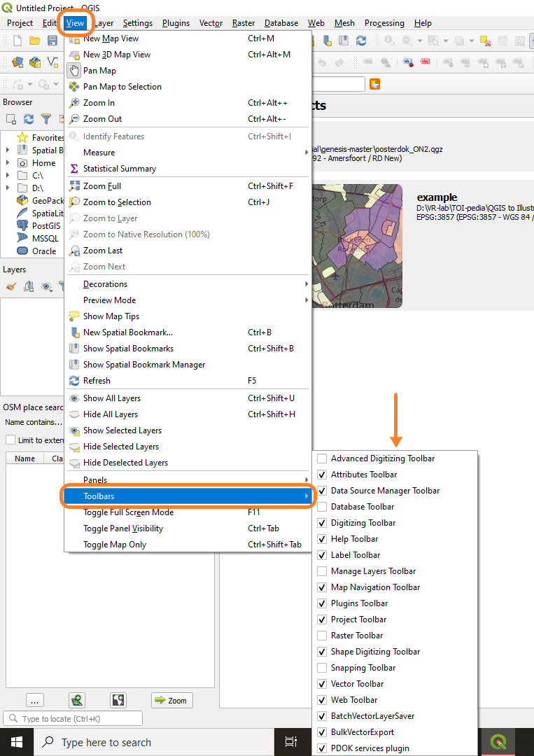Select Statistical Summary menu entry
The width and height of the screenshot is (534, 756).
[x=188, y=168]
